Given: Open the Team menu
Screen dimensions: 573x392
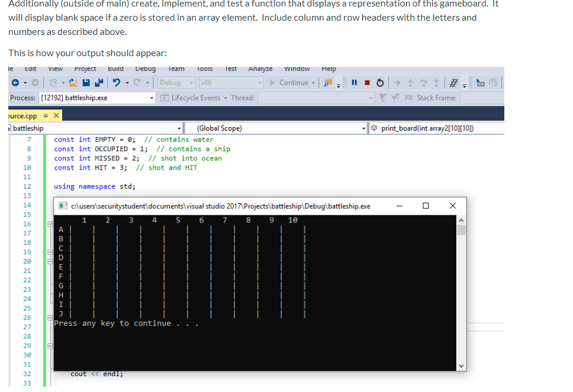Looking at the screenshot, I should (176, 69).
